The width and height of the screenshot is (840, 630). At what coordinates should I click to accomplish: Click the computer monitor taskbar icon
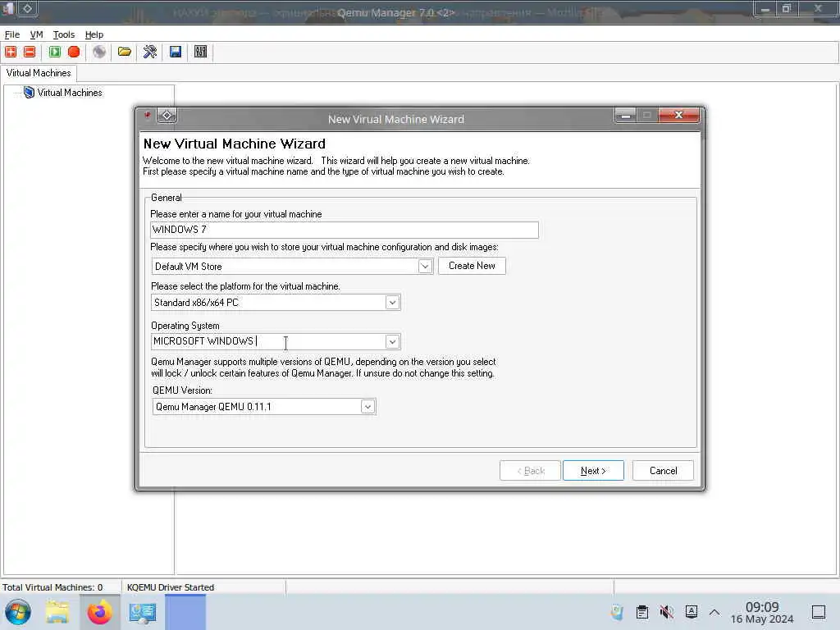tap(143, 612)
